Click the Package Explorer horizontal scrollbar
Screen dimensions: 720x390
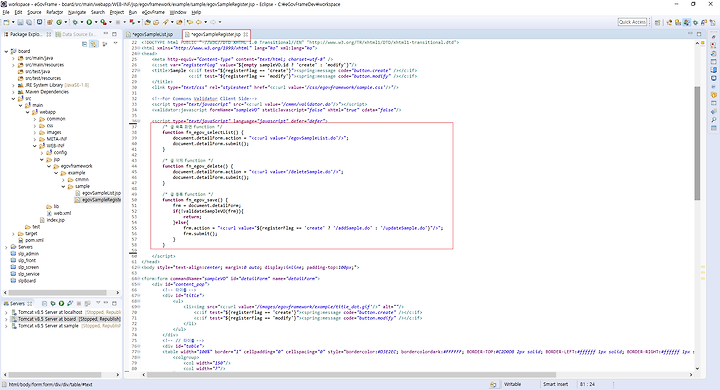57,292
